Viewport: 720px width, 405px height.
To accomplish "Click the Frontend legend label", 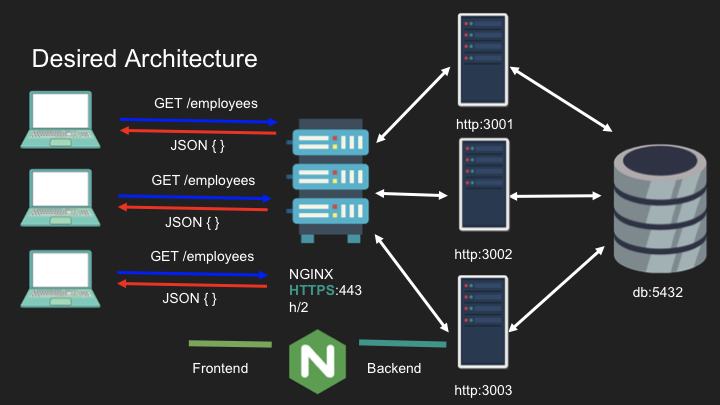I will [x=220, y=368].
